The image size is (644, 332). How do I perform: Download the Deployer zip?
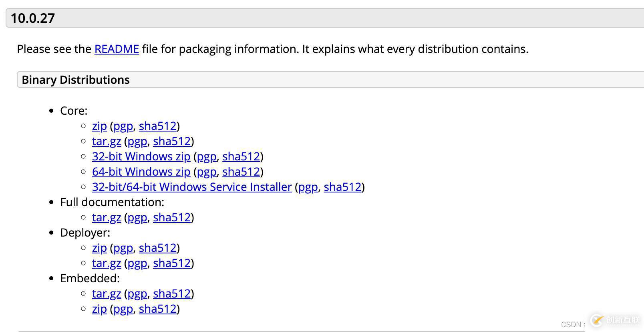[99, 248]
